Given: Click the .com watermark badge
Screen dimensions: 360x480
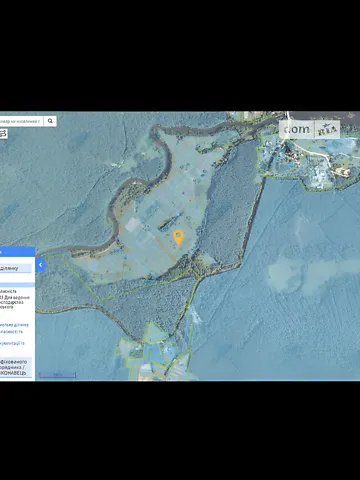Looking at the screenshot, I should pos(297,129).
